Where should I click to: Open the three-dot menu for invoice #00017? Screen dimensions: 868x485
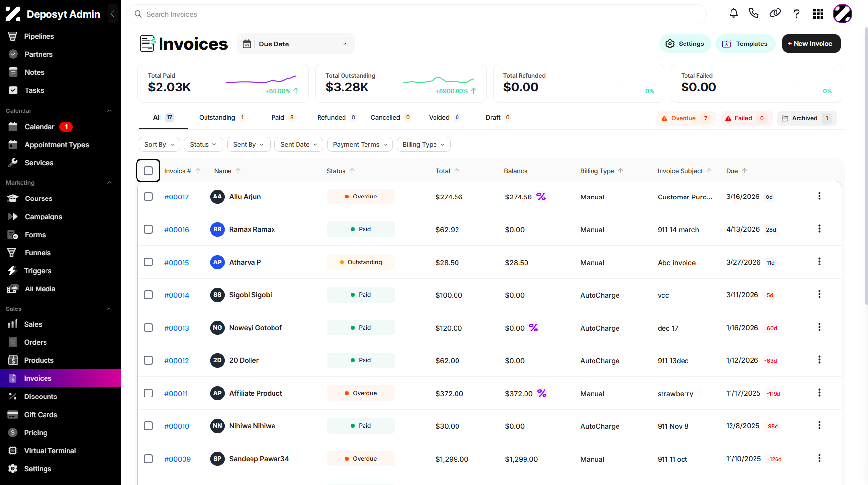[x=819, y=196]
